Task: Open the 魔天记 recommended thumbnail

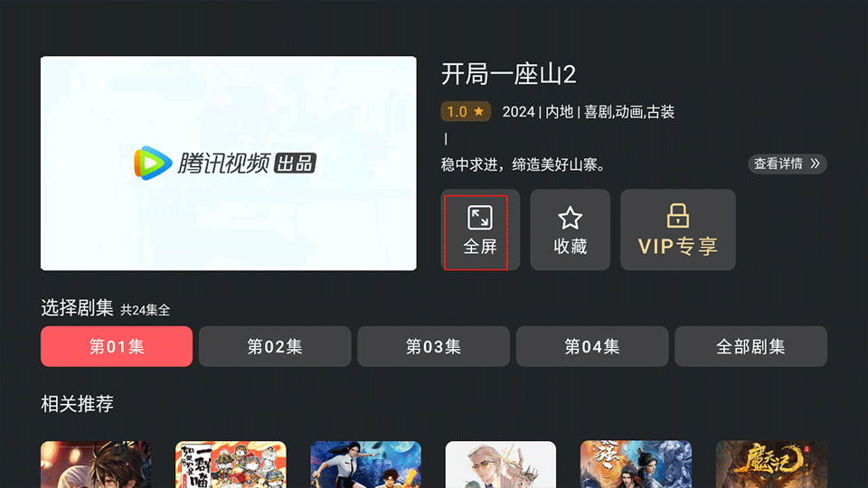Action: click(771, 465)
